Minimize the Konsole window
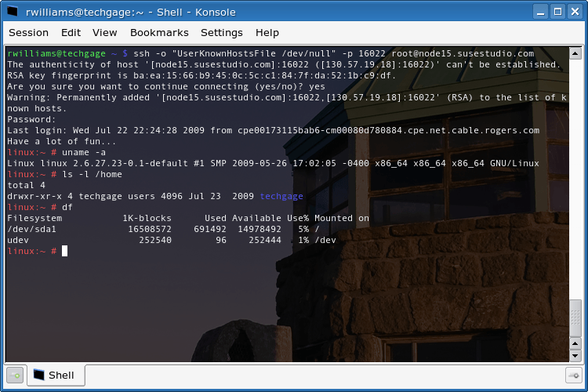Image resolution: width=588 pixels, height=392 pixels. pyautogui.click(x=540, y=12)
